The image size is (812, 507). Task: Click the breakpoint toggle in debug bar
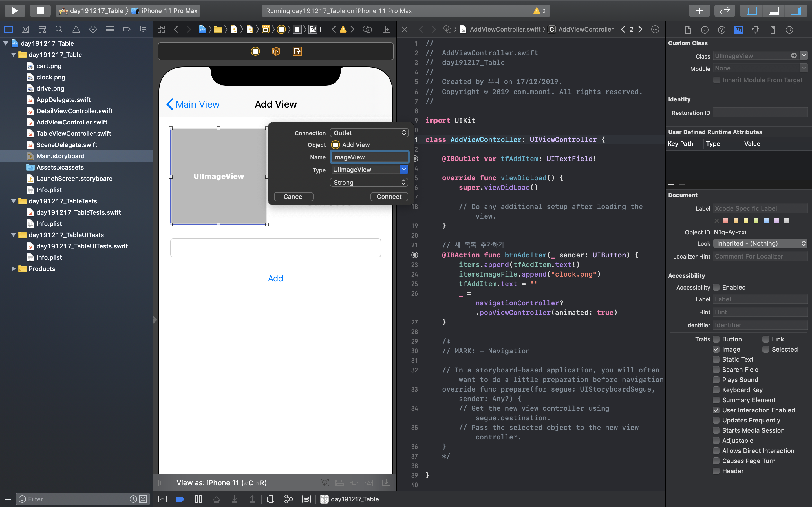click(x=180, y=499)
